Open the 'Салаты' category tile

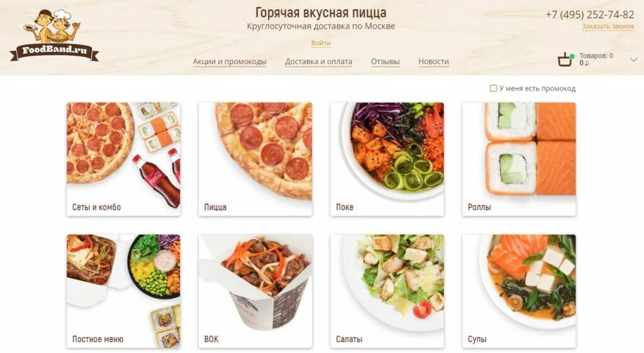(x=387, y=291)
